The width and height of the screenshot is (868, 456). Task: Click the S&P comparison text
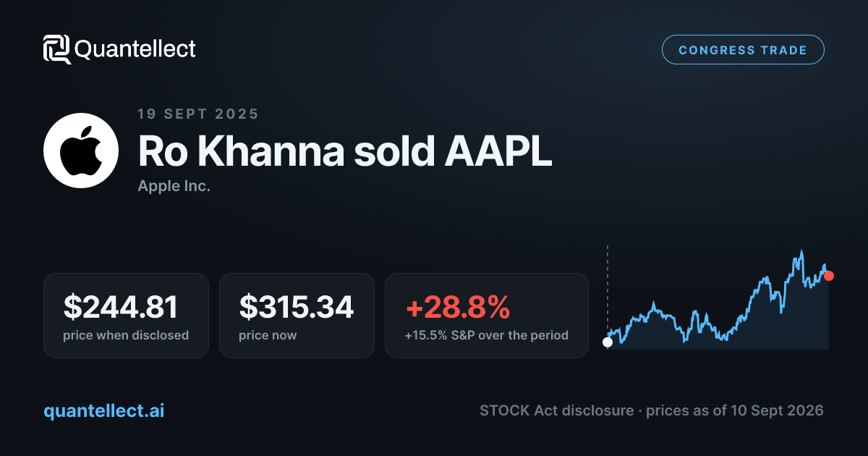click(x=487, y=335)
